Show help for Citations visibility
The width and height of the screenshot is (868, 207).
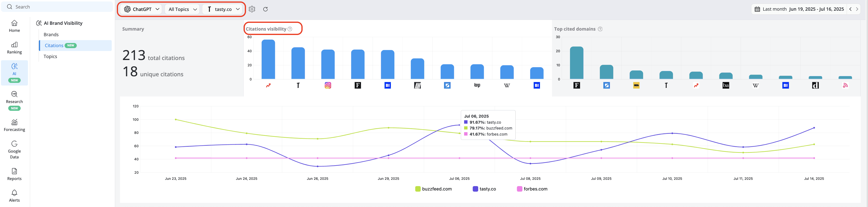[x=290, y=29]
